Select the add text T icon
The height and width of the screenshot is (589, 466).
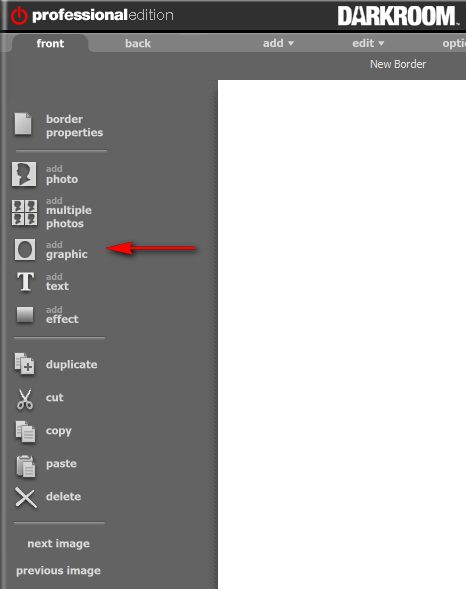click(x=26, y=282)
